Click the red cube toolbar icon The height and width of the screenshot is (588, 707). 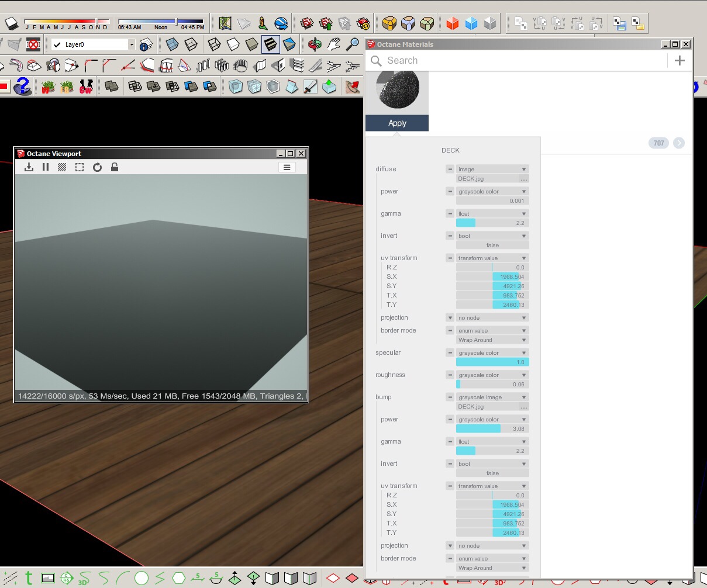pos(453,23)
